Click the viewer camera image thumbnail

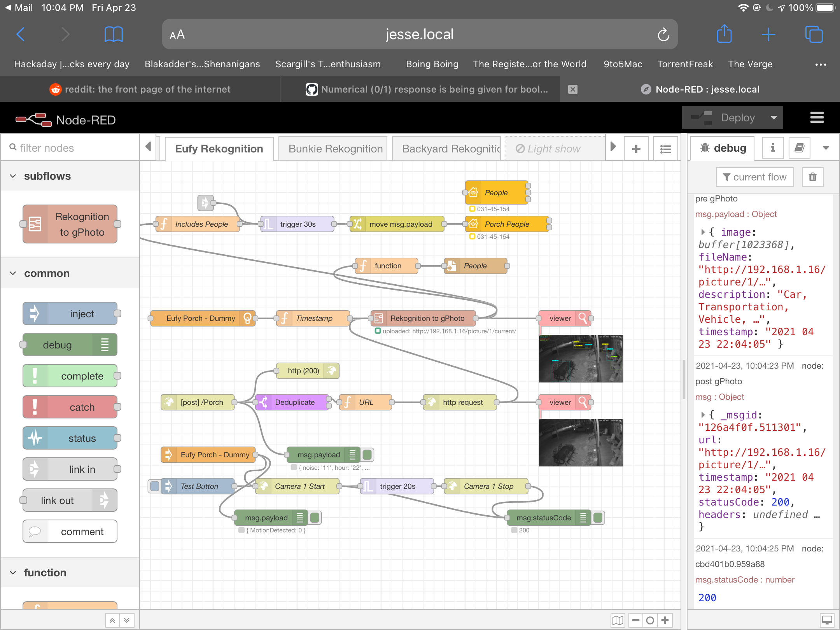(581, 358)
